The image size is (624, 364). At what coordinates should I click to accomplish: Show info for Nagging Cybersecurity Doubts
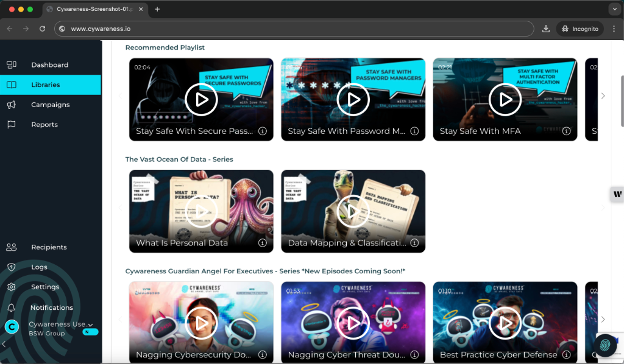(x=263, y=355)
